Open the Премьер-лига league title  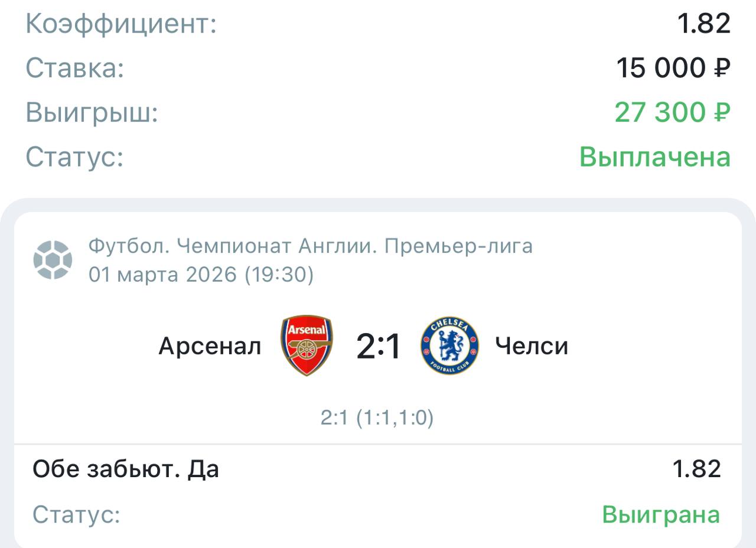click(x=310, y=246)
